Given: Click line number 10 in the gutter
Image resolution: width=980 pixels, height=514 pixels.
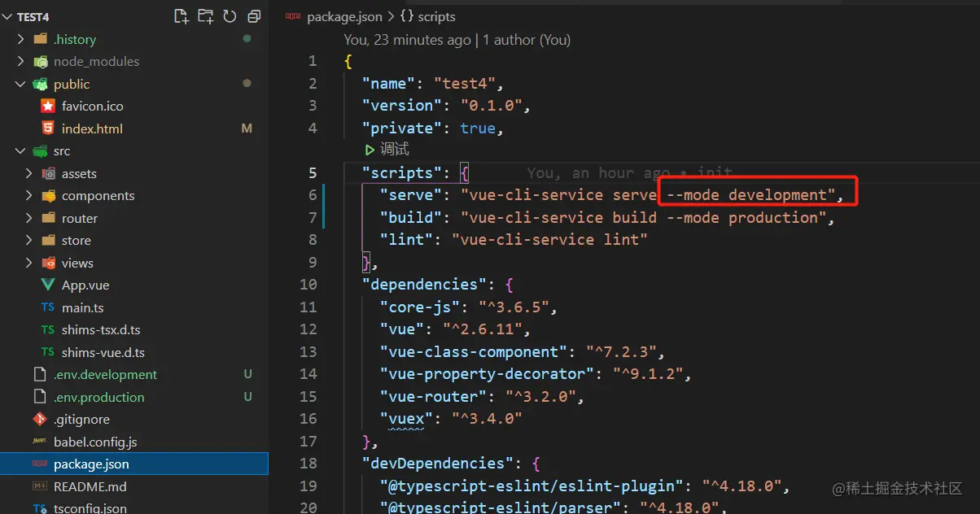Looking at the screenshot, I should 308,285.
